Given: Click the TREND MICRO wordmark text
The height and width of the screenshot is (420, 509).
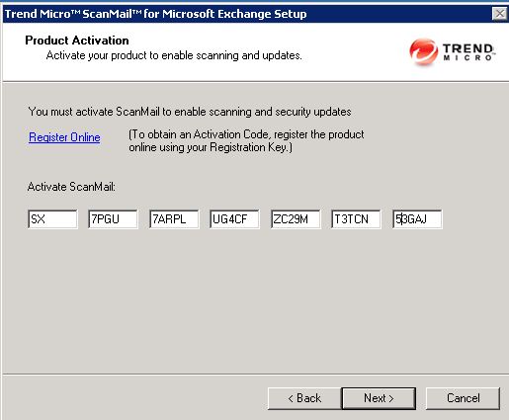Looking at the screenshot, I should coord(468,52).
